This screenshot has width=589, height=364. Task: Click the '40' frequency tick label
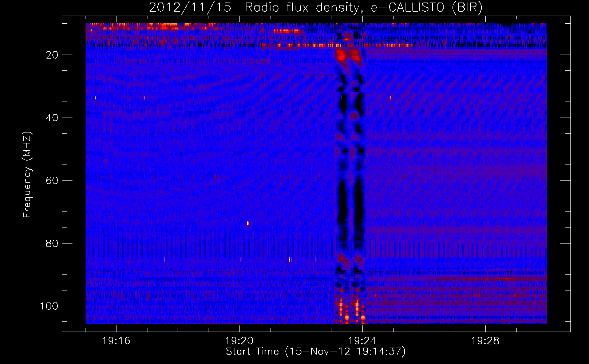point(52,118)
